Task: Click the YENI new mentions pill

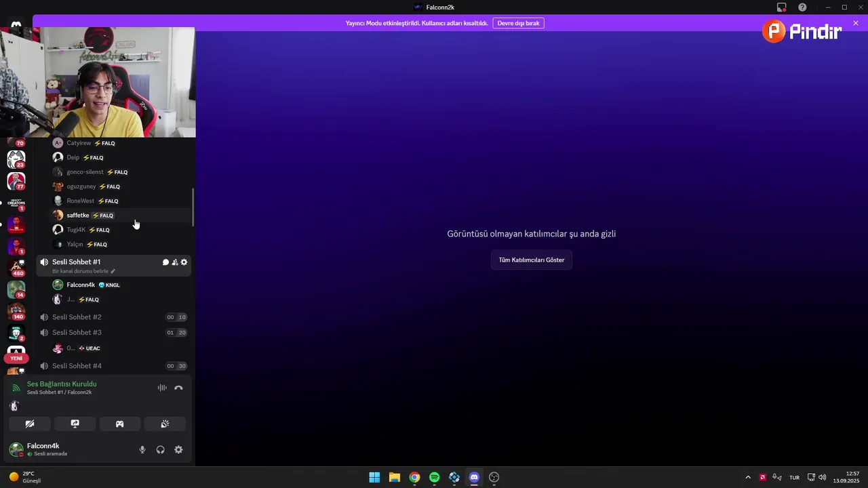Action: pyautogui.click(x=16, y=358)
